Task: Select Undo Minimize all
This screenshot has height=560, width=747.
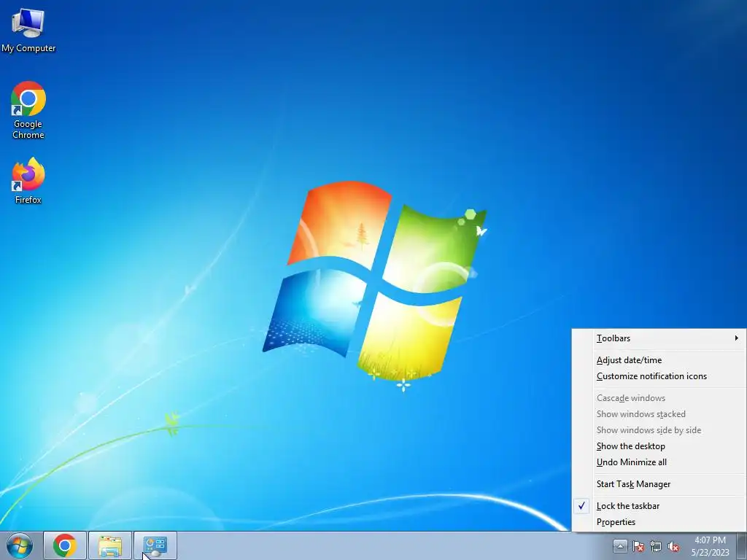Action: (659, 462)
